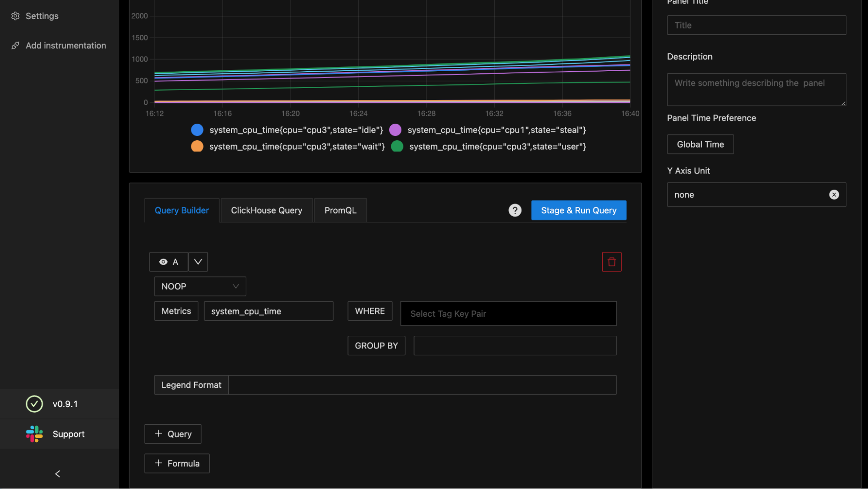
Task: Focus WHERE Select Tag Key Pair field
Action: [x=508, y=314]
